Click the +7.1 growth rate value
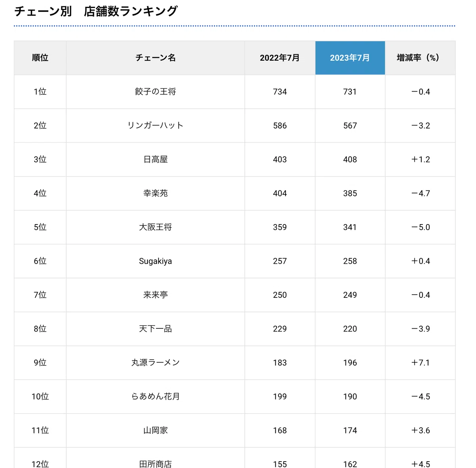Screen dimensions: 476x468 (420, 363)
